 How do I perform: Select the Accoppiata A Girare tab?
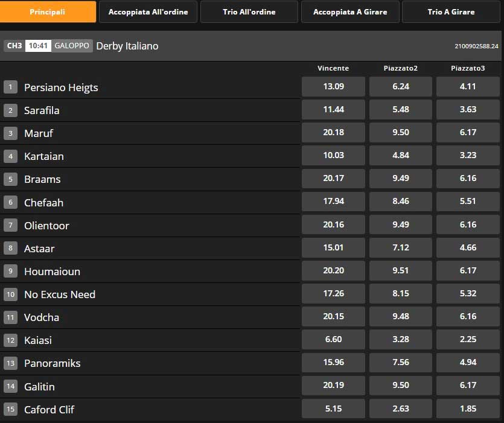pyautogui.click(x=350, y=12)
